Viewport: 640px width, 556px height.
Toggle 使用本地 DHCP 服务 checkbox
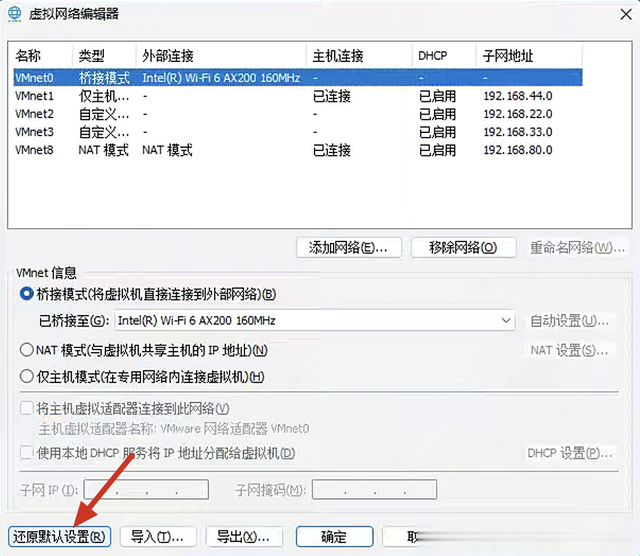(27, 453)
